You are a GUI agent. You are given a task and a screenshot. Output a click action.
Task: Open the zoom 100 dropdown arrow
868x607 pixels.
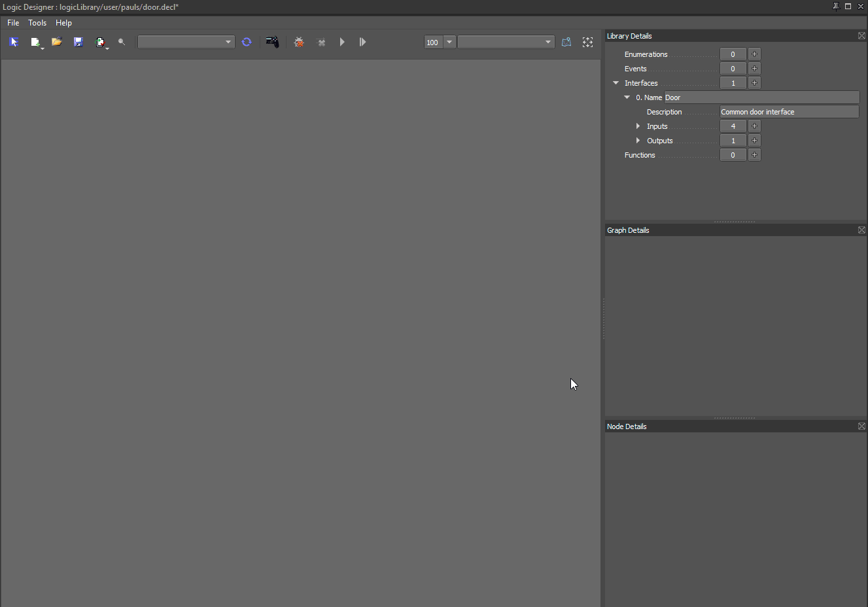click(x=449, y=42)
